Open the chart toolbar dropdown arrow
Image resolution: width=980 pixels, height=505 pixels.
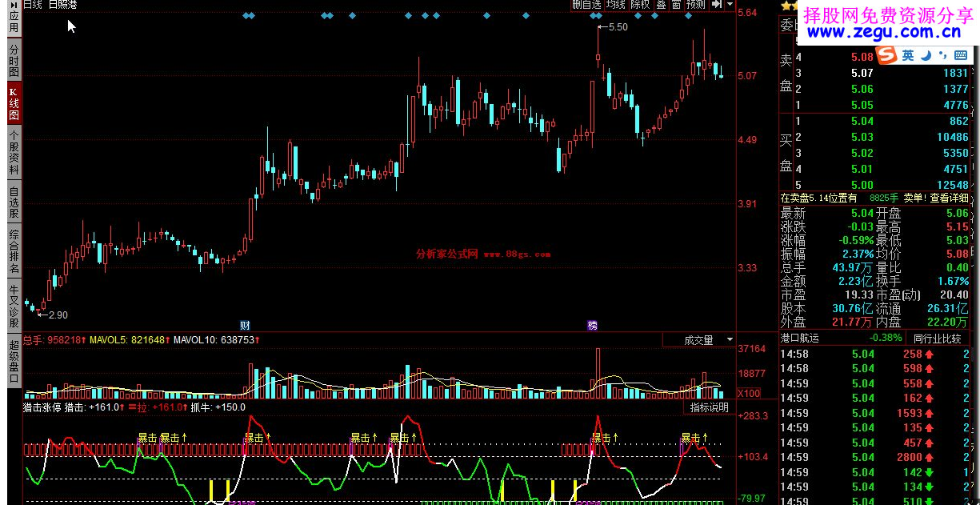730,5
